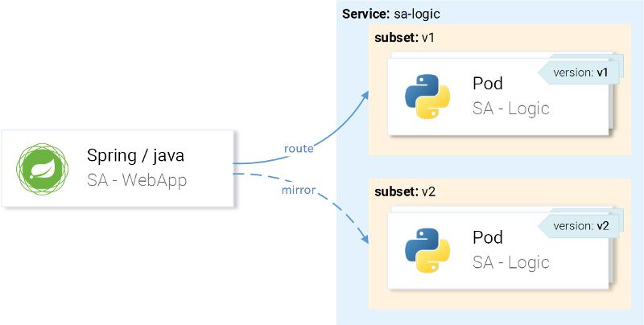Click the 'Pod' title in subset v1

point(488,84)
